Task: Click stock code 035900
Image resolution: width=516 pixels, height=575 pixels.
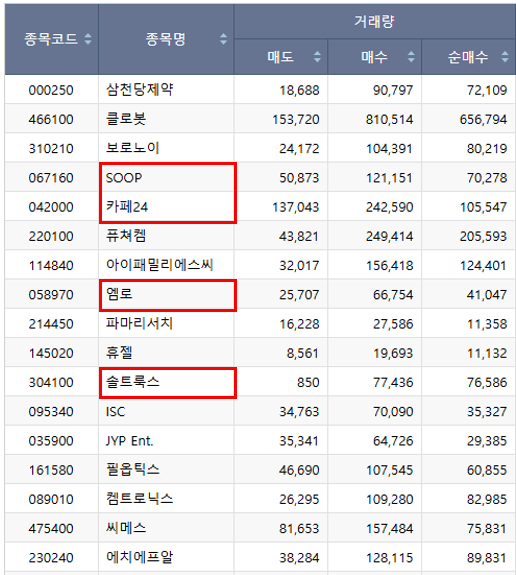Action: (x=51, y=441)
